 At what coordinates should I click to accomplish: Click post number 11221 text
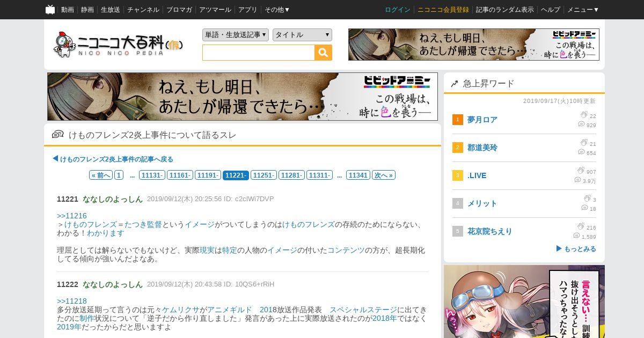68,199
